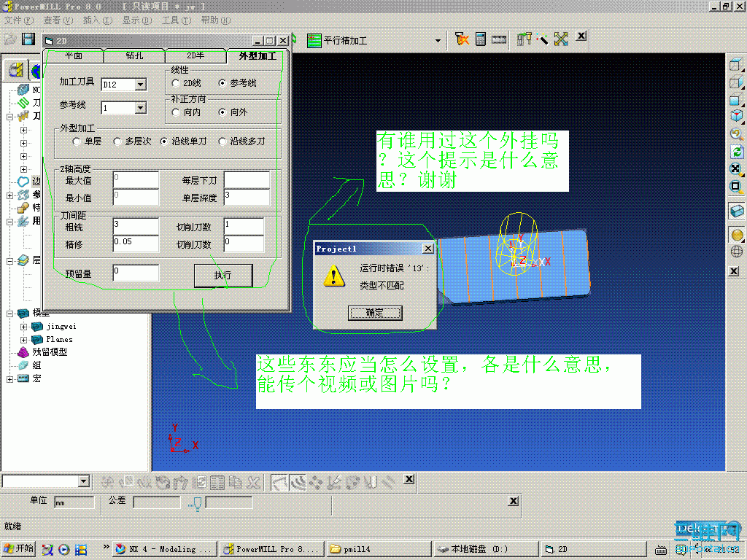Viewport: 747px width, 560px height.
Task: Select the 向外 compensation radio
Action: coord(222,112)
